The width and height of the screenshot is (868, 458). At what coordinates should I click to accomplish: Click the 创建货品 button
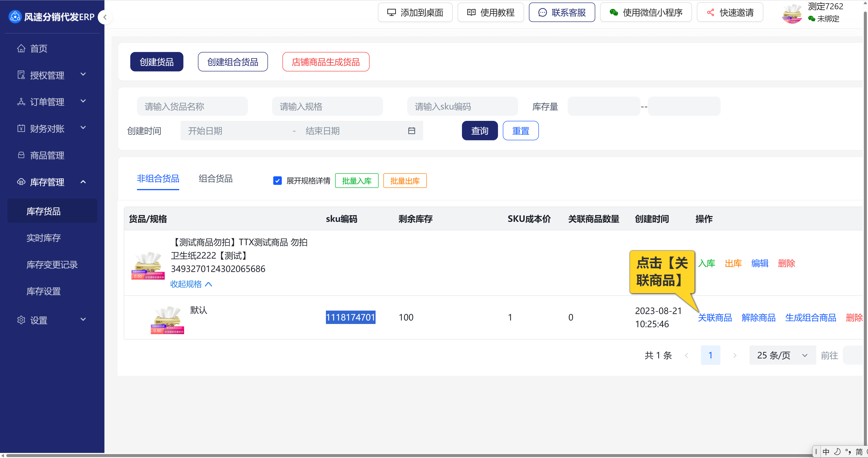[157, 62]
